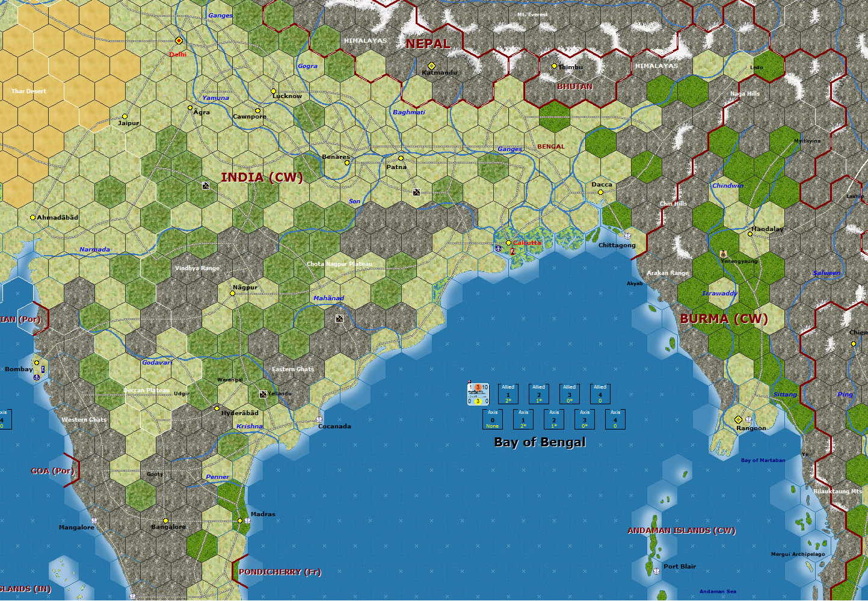Viewport: 868px width, 601px height.
Task: Click the Delhi capital city marker
Action: (x=179, y=40)
